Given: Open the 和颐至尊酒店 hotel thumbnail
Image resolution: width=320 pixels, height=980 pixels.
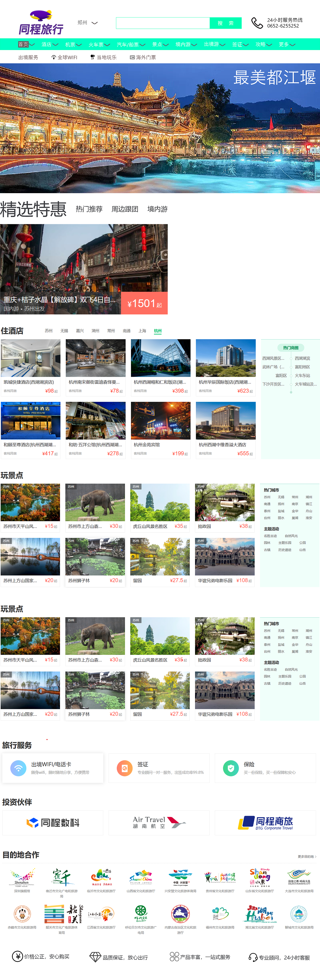Looking at the screenshot, I should coord(30,421).
